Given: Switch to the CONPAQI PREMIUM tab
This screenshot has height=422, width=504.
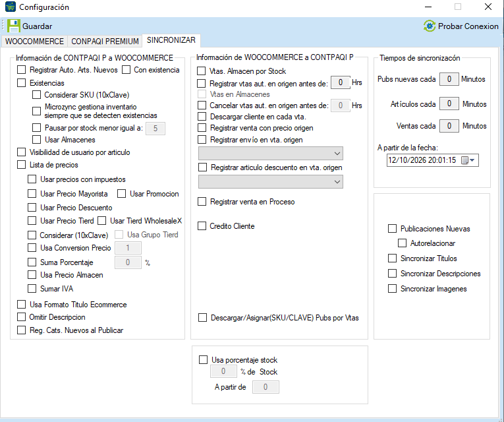Looking at the screenshot, I should (105, 42).
